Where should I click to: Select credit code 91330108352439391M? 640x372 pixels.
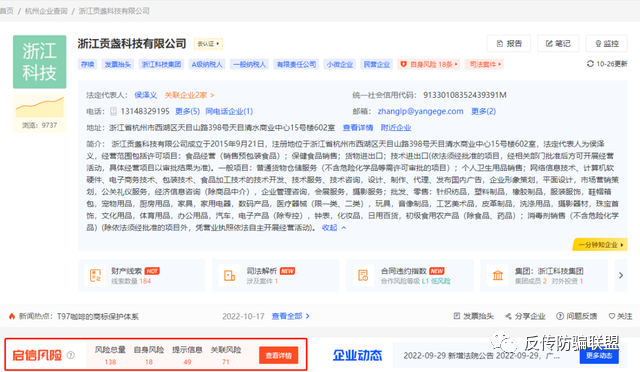[x=464, y=95]
